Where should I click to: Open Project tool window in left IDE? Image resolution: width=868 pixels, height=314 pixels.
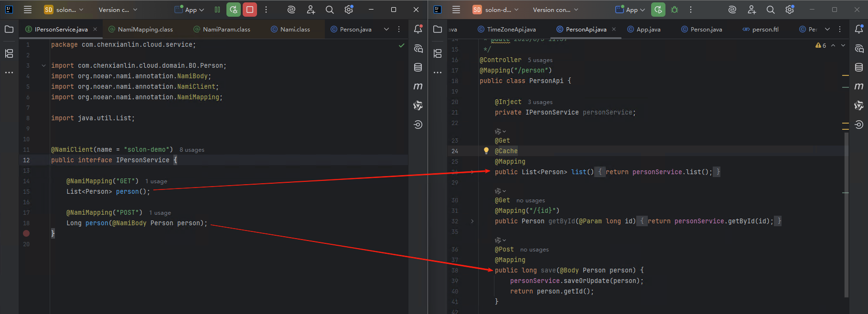point(9,29)
